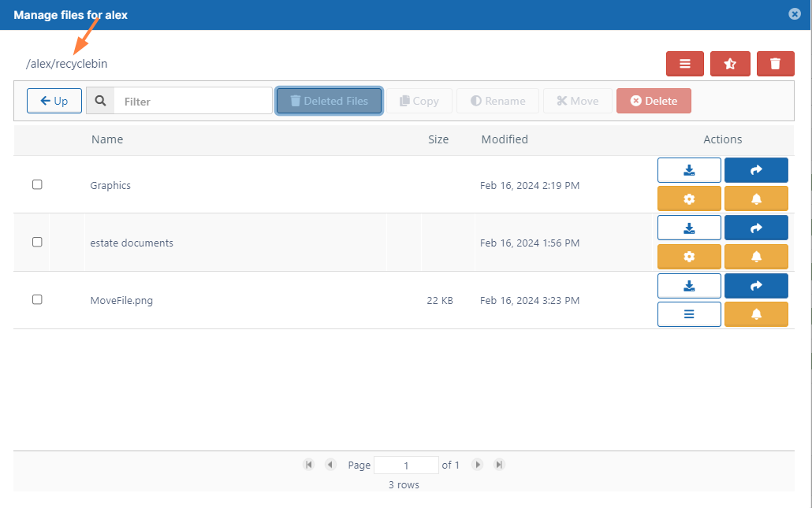Screen dimensions: 812x508
Task: Check the box next to MoveFile.png
Action: click(37, 299)
